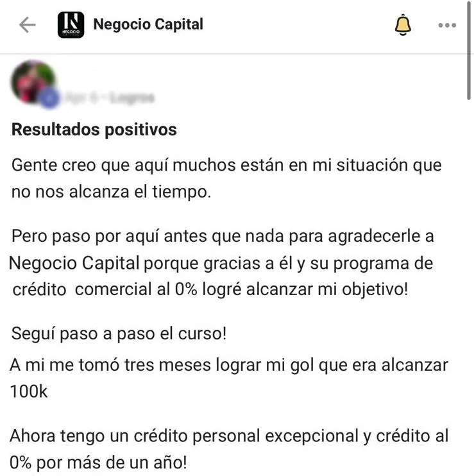
Task: Click 'Seguí paso a paso el curso!' line
Action: 119,334
